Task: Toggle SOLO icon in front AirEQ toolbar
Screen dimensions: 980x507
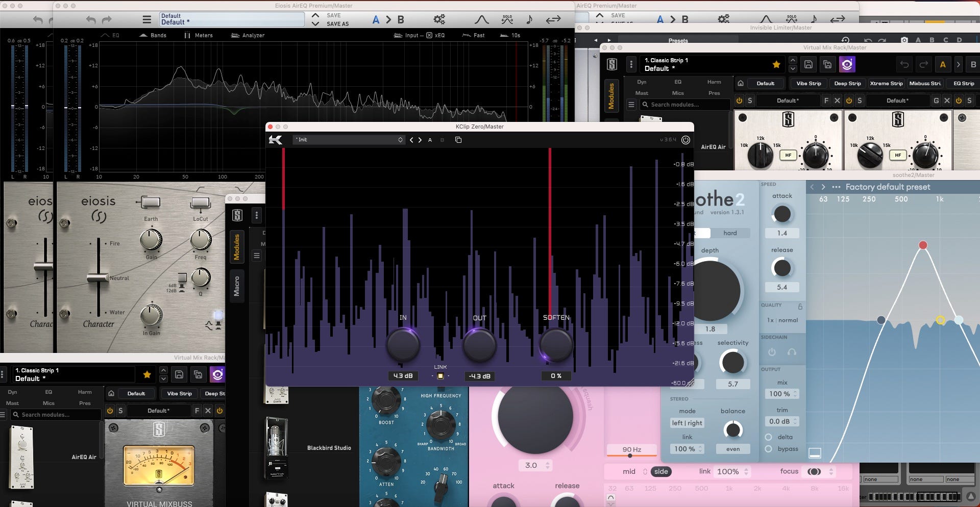Action: coord(507,19)
